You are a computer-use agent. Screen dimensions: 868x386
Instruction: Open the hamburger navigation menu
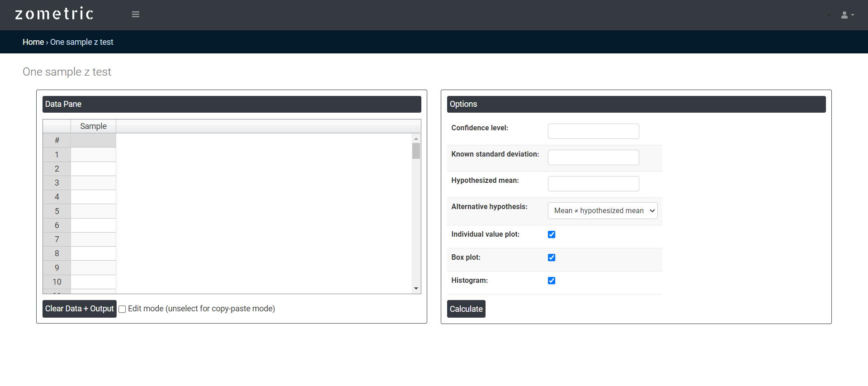pyautogui.click(x=135, y=14)
